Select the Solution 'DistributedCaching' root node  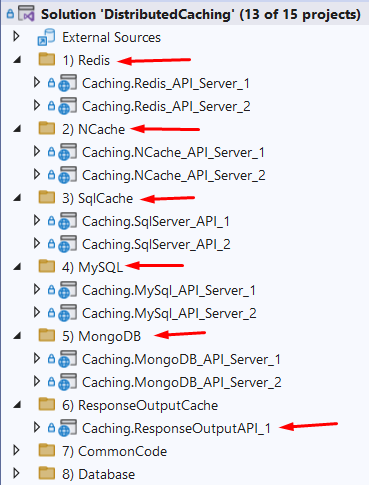201,14
